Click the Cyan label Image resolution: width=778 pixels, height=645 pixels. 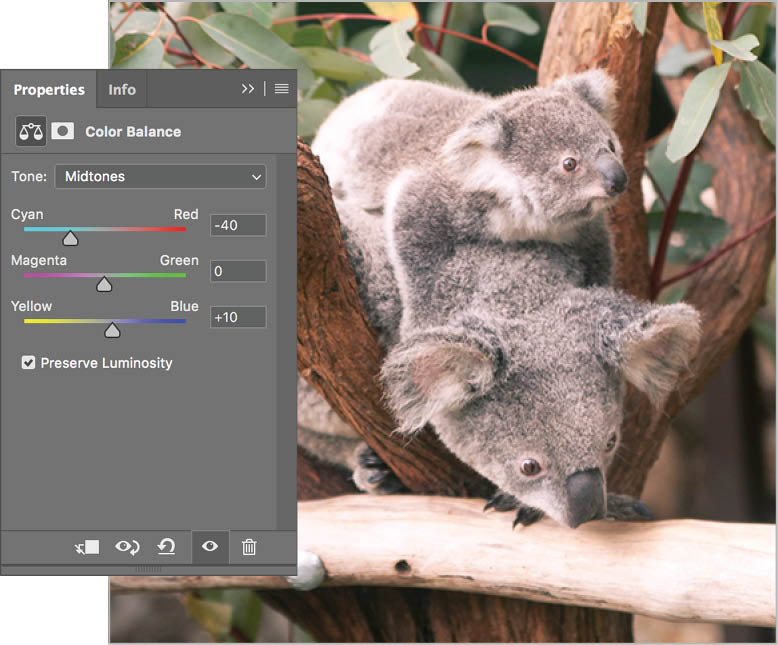point(27,215)
